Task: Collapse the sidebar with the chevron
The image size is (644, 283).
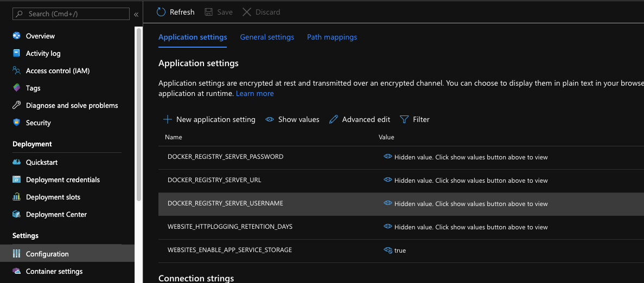Action: (x=136, y=14)
